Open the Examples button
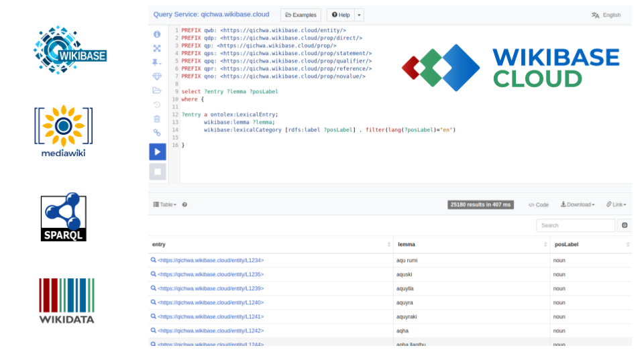This screenshot has height=362, width=644. [301, 15]
